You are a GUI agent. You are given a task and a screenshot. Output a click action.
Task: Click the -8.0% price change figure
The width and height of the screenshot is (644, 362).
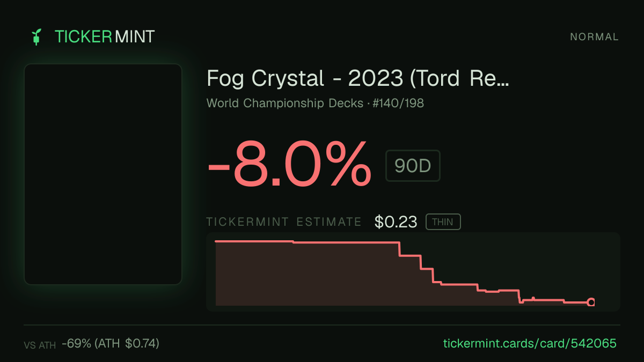pyautogui.click(x=289, y=164)
